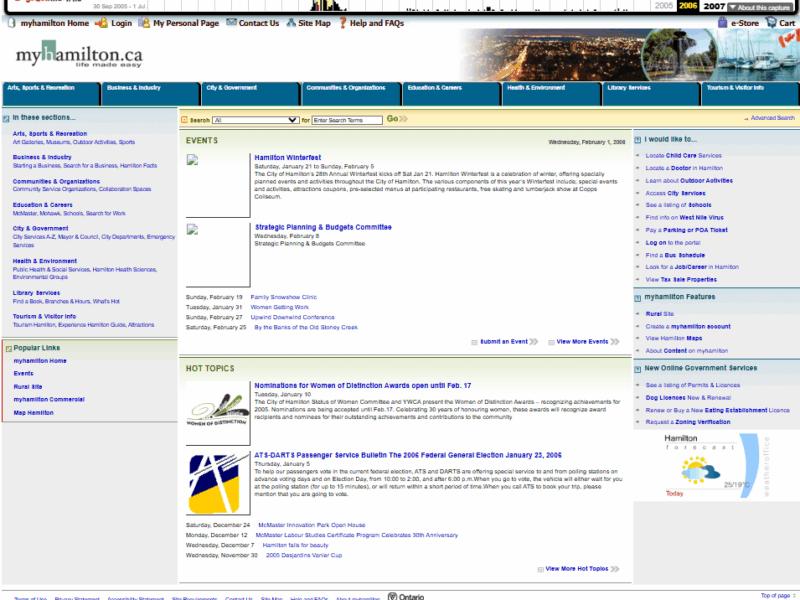The width and height of the screenshot is (800, 600).
Task: Click Pay a Parking or POA Ticket link
Action: click(x=686, y=230)
